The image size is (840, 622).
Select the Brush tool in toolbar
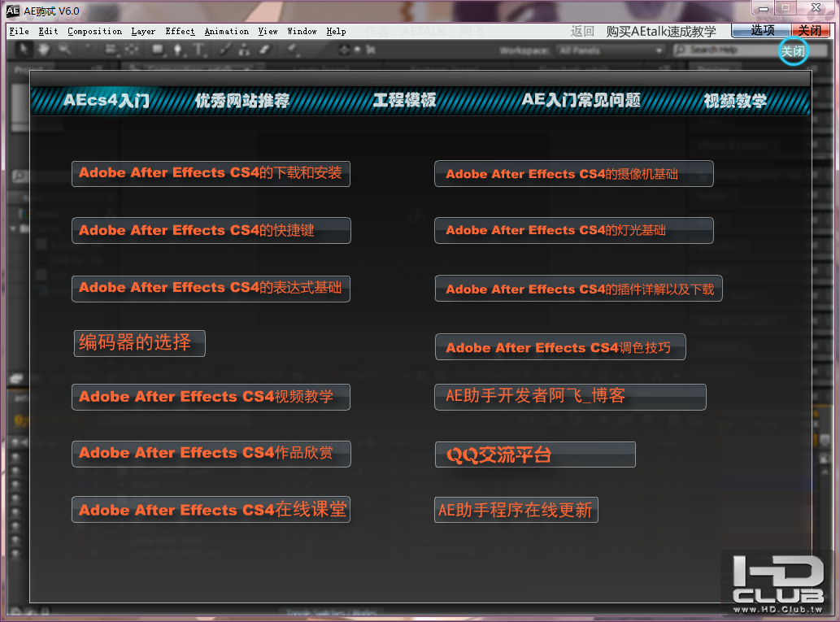tap(225, 50)
